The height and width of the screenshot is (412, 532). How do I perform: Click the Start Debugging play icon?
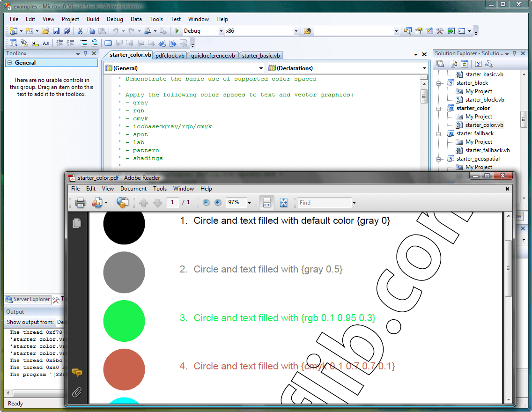177,31
